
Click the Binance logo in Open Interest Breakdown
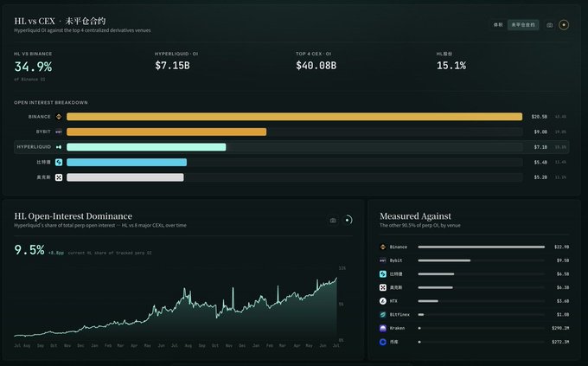coord(59,117)
